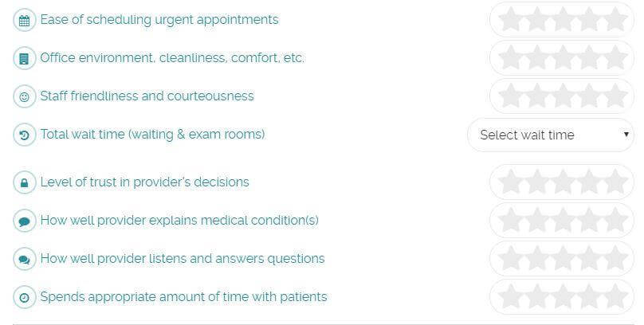This screenshot has width=644, height=325.
Task: Click the history clock icon for wait time
Action: tap(24, 135)
